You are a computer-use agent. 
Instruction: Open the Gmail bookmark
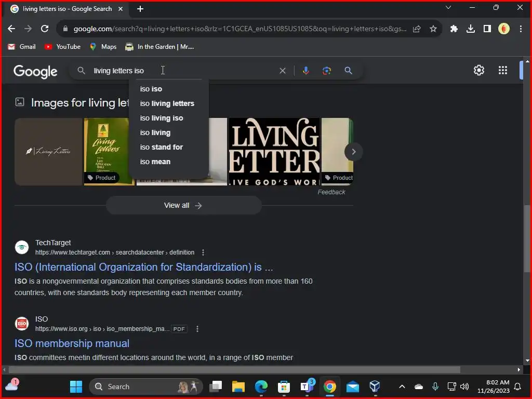point(22,47)
